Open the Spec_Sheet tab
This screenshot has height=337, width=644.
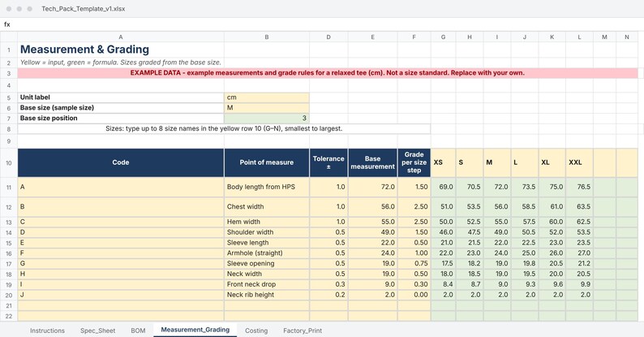click(x=98, y=331)
